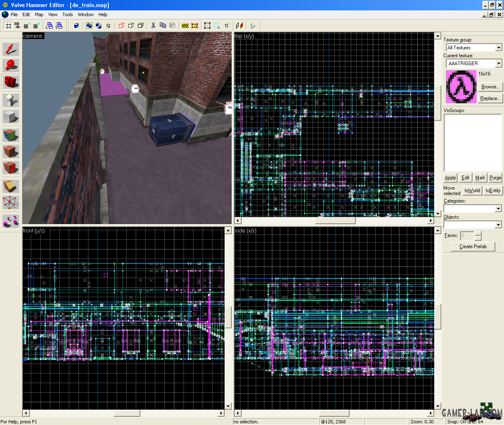This screenshot has width=504, height=425.
Task: Select the Vertex manipulation tool
Action: 11,203
